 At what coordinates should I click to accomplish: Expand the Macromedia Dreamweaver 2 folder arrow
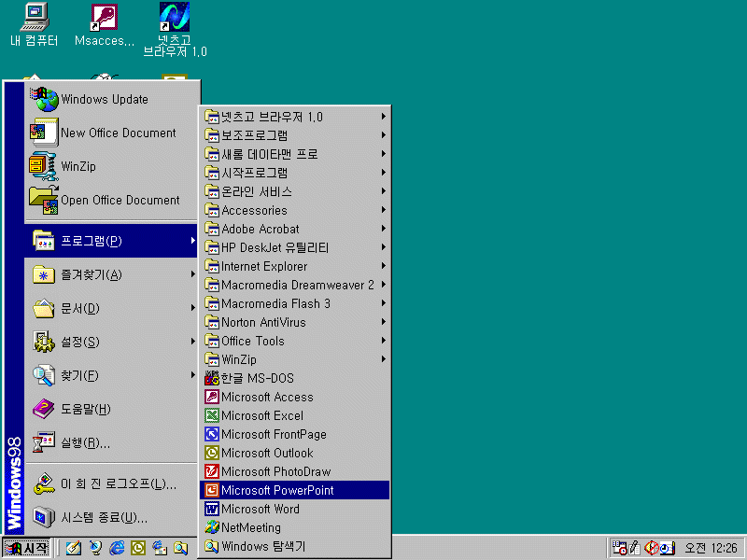click(x=383, y=285)
